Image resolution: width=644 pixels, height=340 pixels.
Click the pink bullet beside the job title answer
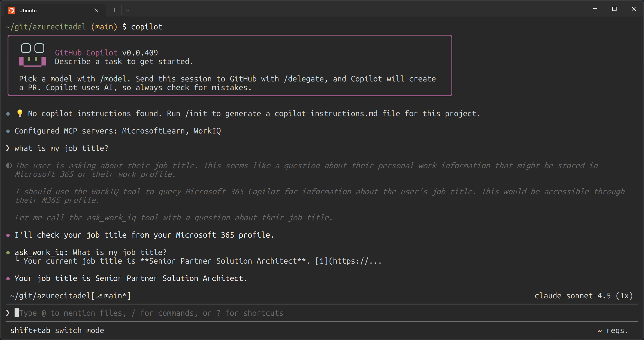click(x=7, y=278)
